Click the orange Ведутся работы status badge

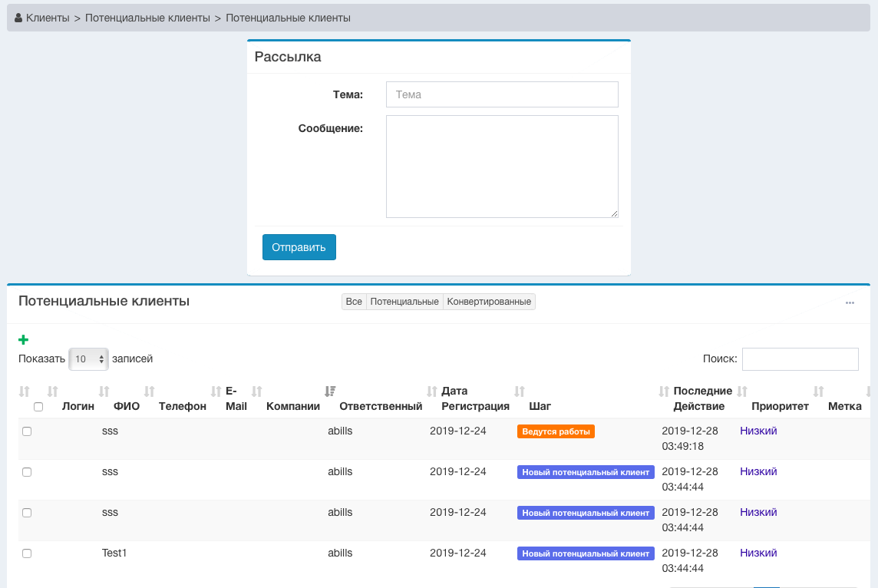[556, 431]
